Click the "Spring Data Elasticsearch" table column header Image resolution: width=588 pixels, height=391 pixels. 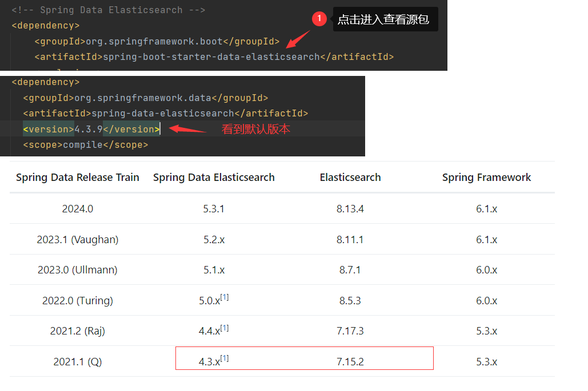coord(214,178)
